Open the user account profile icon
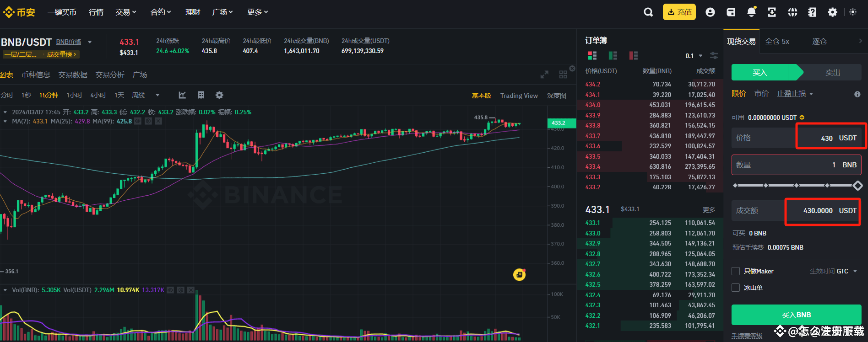Image resolution: width=868 pixels, height=342 pixels. pyautogui.click(x=710, y=12)
